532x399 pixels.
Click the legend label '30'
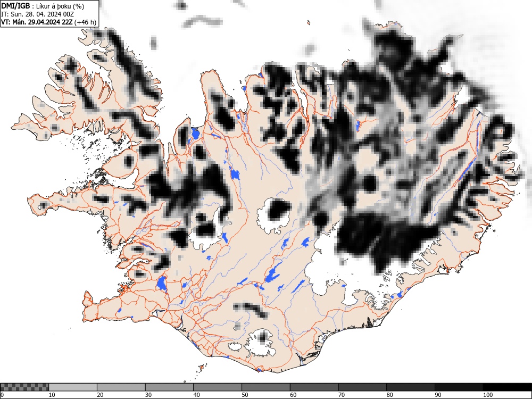[148, 395]
